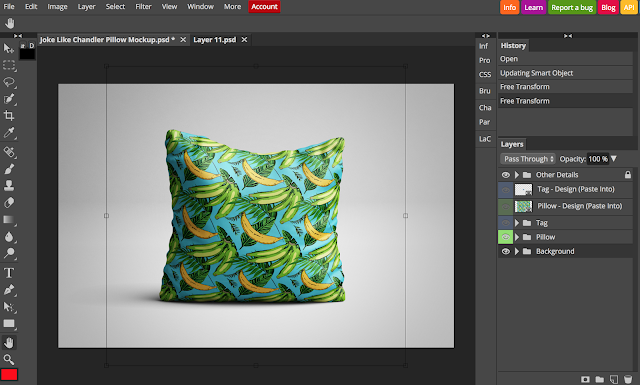Click the black color swatch near toolbox top
Screen dimensions: 640x385
click(x=27, y=54)
